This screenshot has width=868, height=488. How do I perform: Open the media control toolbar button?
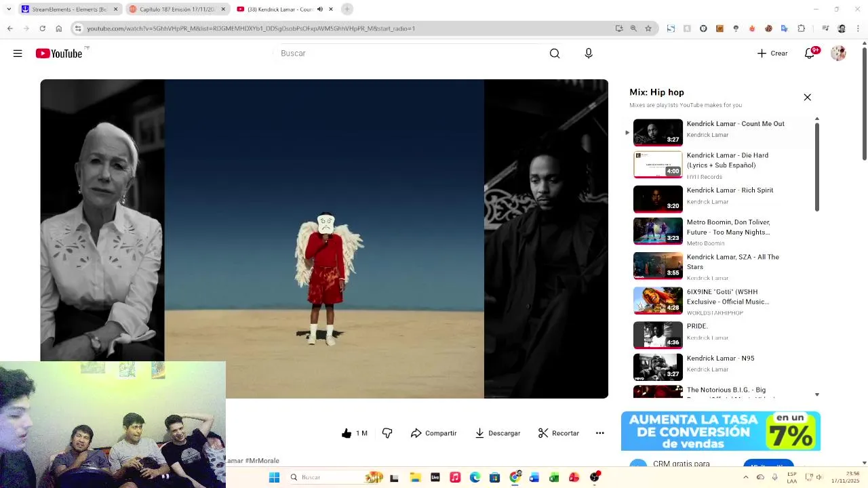tap(825, 28)
